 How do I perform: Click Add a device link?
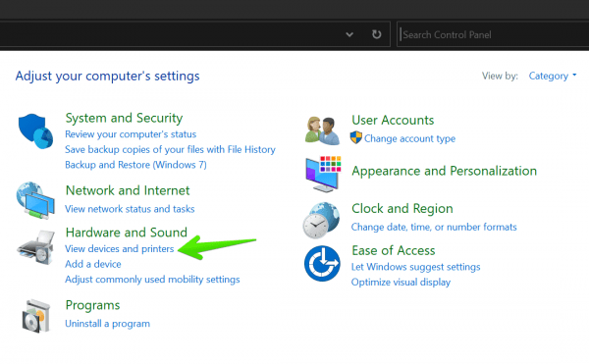[93, 264]
